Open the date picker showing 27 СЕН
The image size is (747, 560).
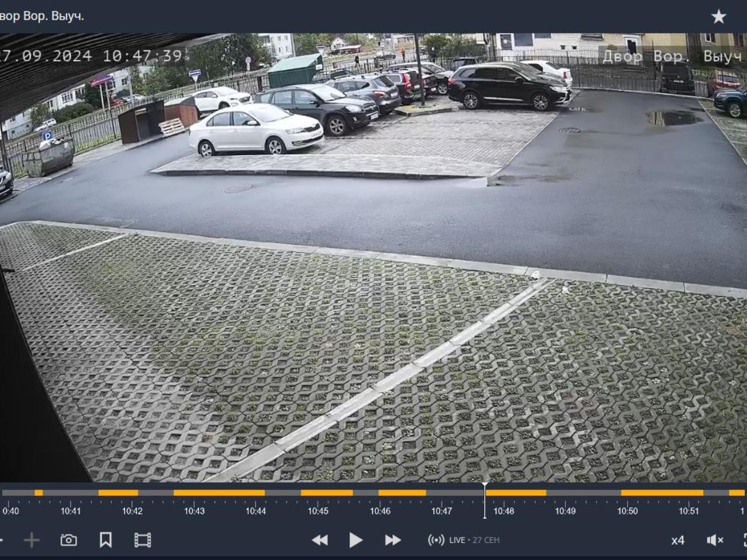coord(486,540)
